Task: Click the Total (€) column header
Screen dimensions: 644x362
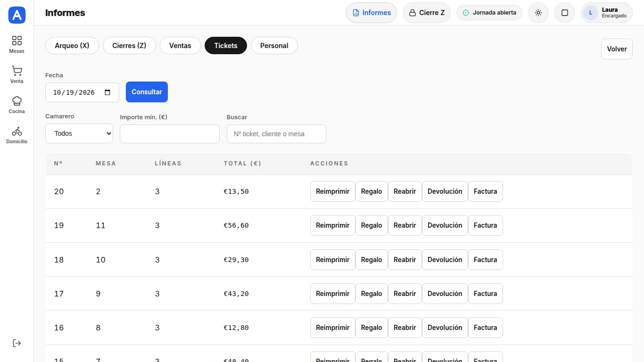Action: click(x=242, y=164)
